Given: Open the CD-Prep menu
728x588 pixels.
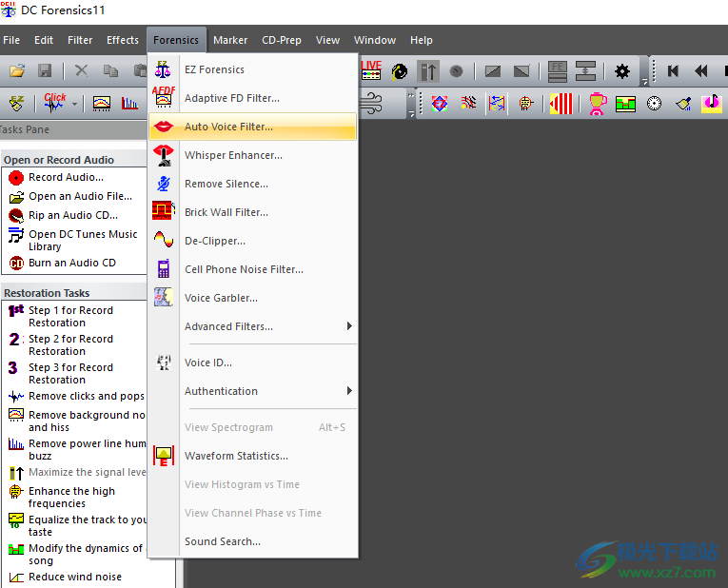Looking at the screenshot, I should [282, 40].
